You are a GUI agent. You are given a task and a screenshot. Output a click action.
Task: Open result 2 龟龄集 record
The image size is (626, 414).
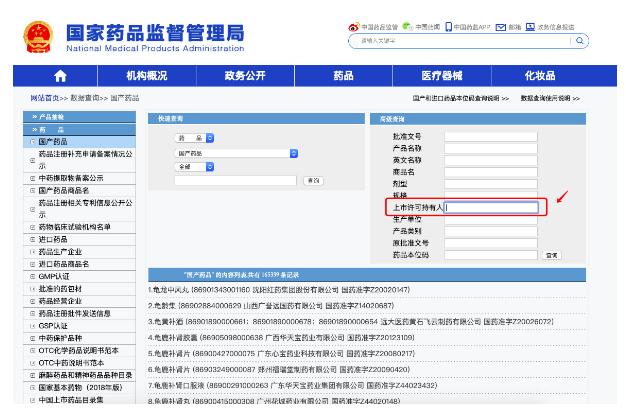coord(271,306)
